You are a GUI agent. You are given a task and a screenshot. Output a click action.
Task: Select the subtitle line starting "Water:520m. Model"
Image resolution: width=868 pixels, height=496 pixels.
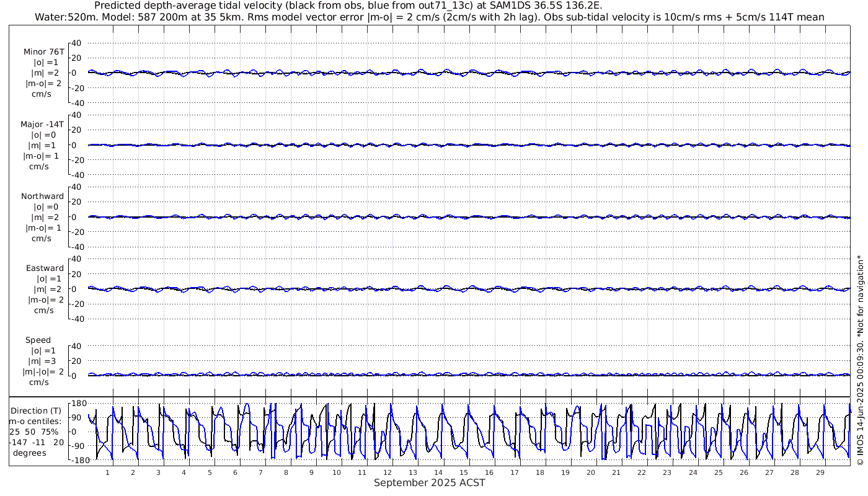429,17
